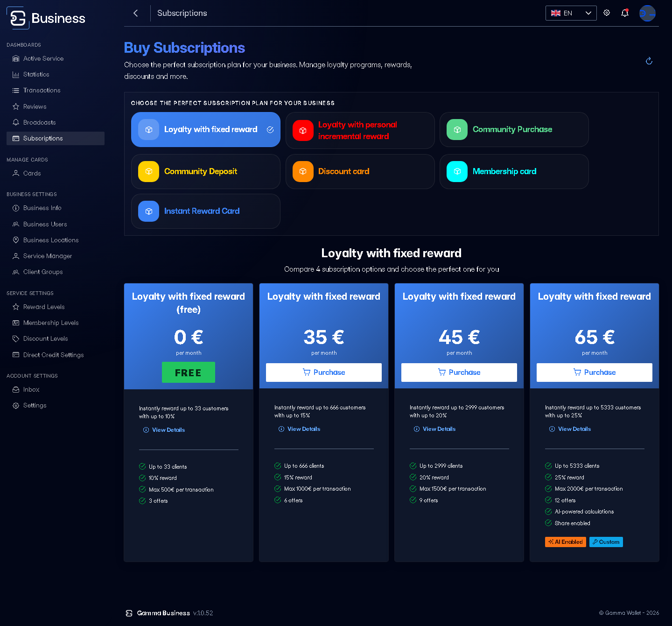Refresh the subscriptions list
This screenshot has height=626, width=672.
coord(649,61)
